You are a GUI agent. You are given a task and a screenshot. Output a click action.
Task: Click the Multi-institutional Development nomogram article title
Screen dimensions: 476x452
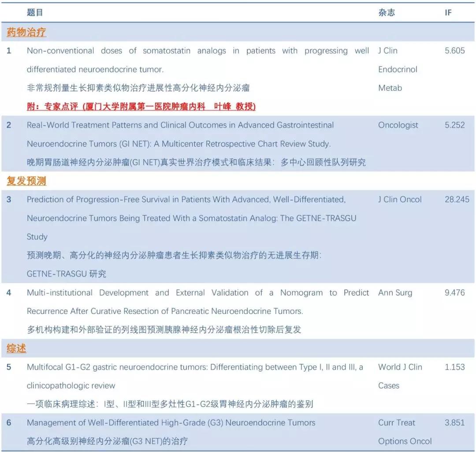[x=197, y=293]
